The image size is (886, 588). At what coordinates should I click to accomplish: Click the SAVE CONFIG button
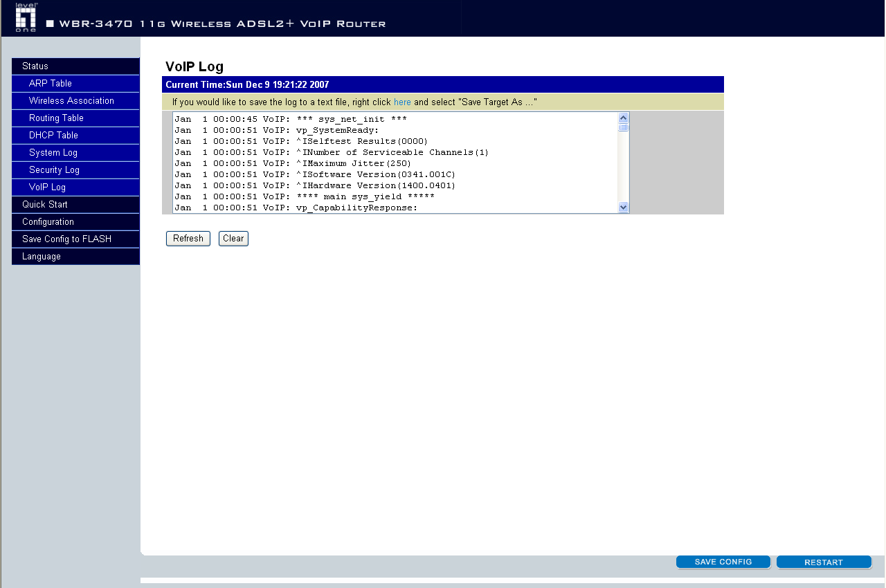point(723,562)
